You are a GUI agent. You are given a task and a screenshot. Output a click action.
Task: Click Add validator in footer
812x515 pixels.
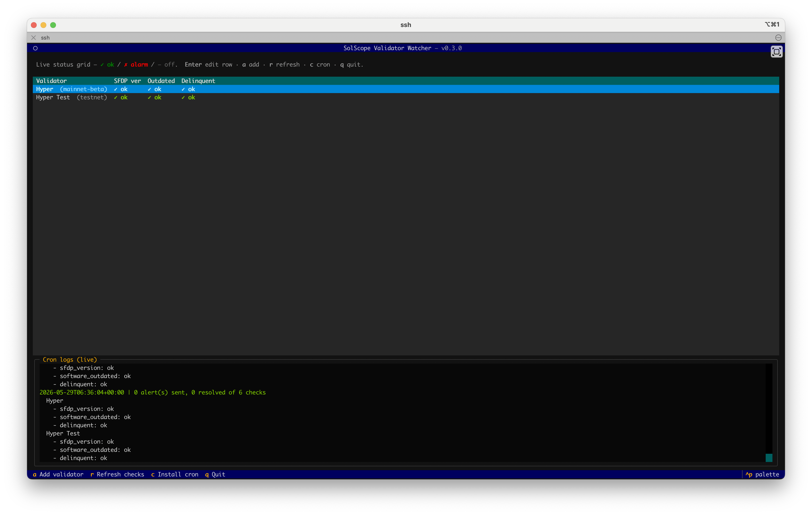(x=58, y=474)
